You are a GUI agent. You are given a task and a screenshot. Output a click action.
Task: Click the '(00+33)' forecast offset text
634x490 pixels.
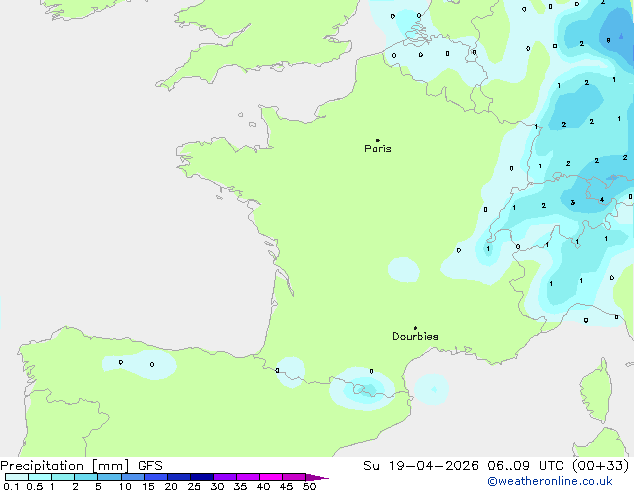601,466
